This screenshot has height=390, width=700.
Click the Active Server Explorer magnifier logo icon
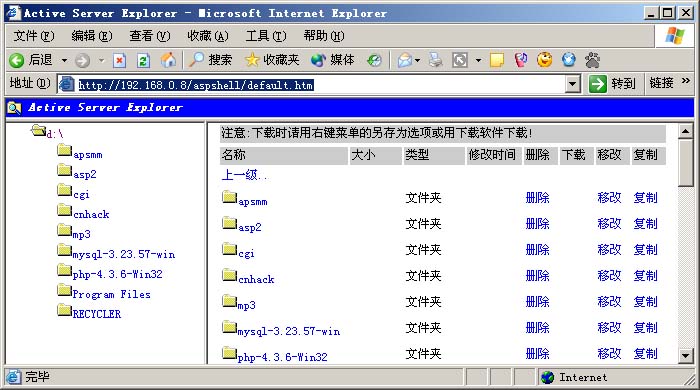pyautogui.click(x=14, y=108)
